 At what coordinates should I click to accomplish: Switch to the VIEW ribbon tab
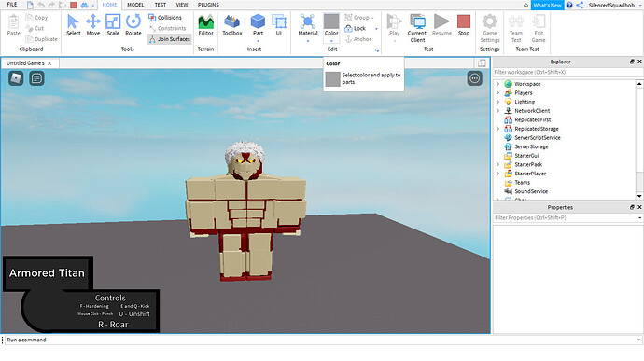point(182,5)
